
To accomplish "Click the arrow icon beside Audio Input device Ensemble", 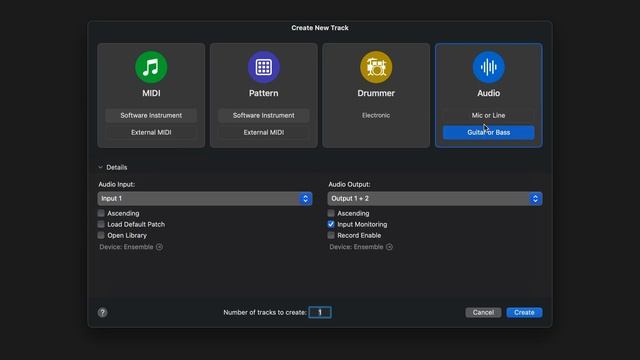I will click(x=159, y=247).
